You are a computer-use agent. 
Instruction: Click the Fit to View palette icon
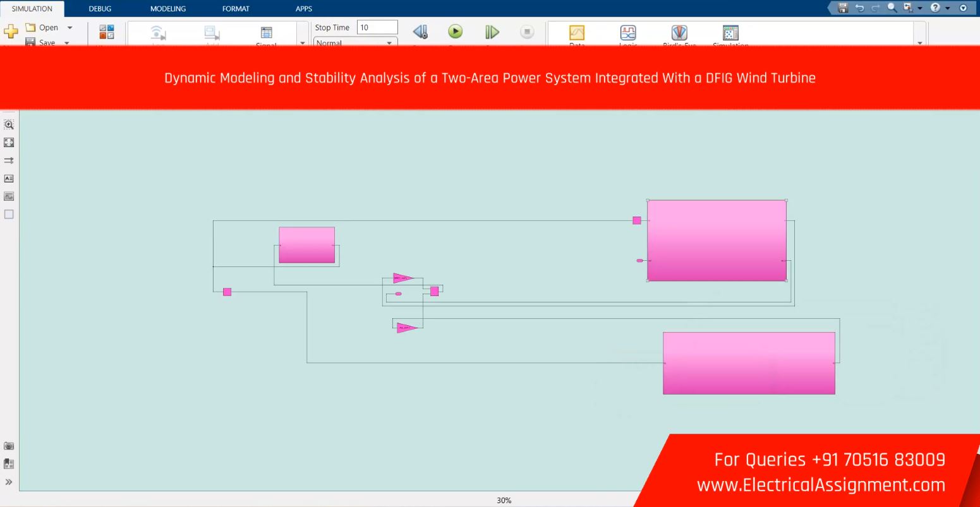coord(9,143)
